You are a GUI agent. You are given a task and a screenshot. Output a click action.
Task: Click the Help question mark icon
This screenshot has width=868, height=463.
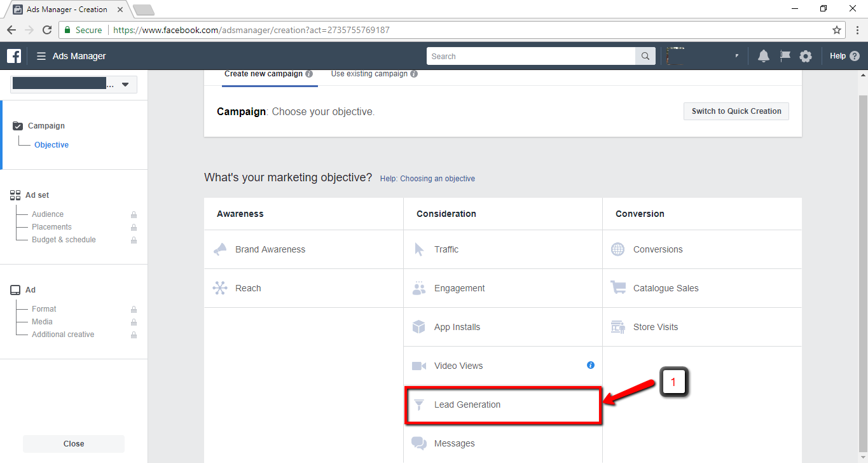[x=855, y=56]
